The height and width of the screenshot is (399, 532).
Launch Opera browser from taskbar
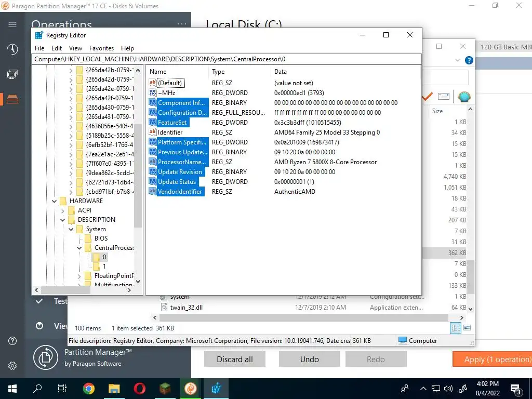pos(139,389)
